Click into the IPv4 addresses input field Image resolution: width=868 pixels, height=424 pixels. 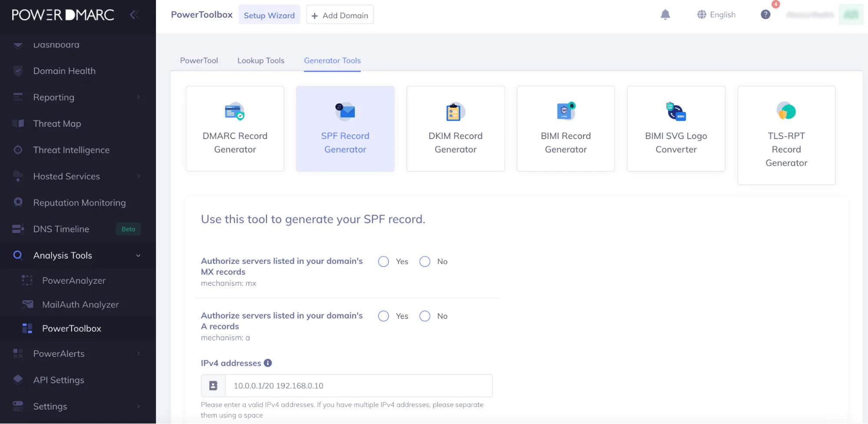coord(359,386)
